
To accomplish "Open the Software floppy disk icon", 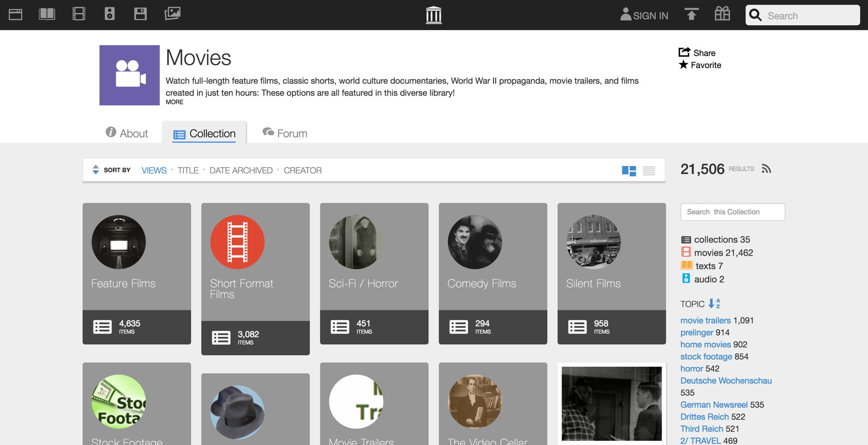I will (140, 14).
